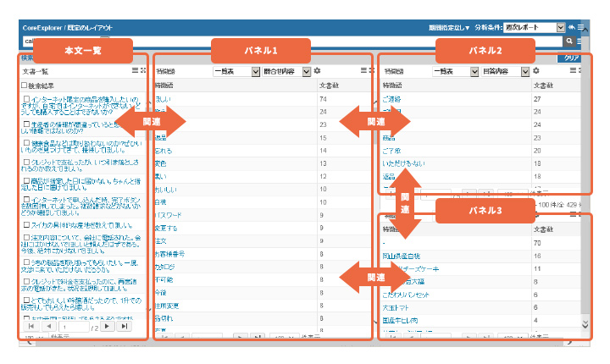Open Panel 1 settings gear icon
The width and height of the screenshot is (610, 364).
tap(317, 72)
